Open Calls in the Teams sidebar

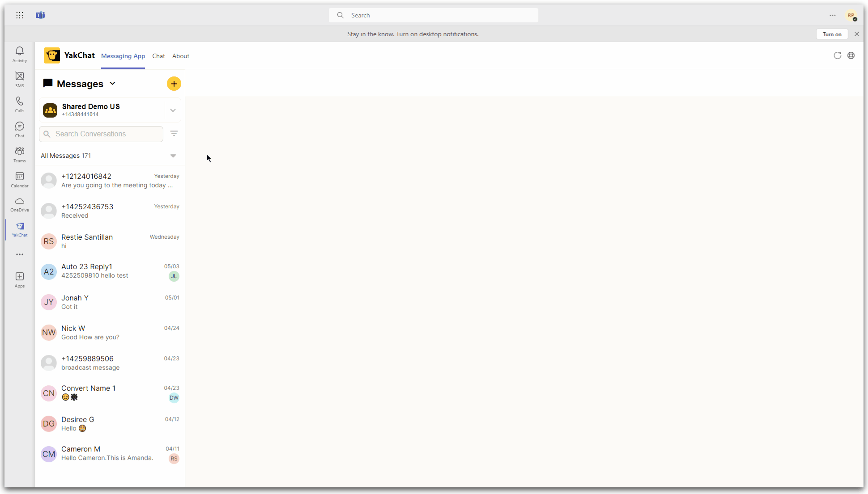(x=20, y=105)
